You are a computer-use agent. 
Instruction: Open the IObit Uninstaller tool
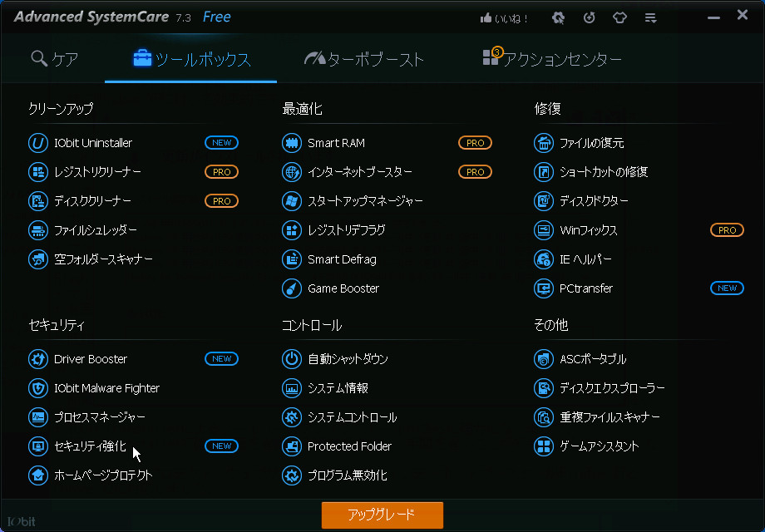coord(91,142)
